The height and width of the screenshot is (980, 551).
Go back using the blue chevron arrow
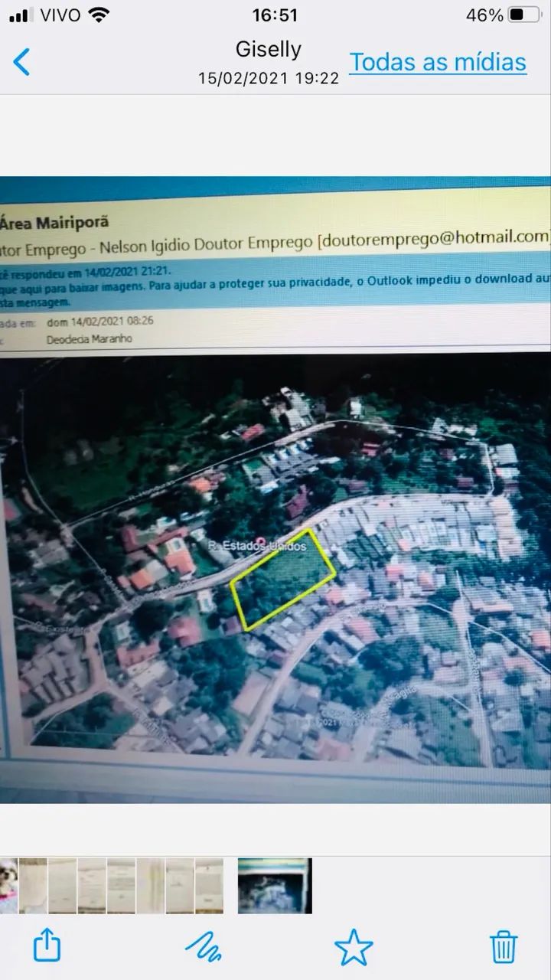[22, 62]
